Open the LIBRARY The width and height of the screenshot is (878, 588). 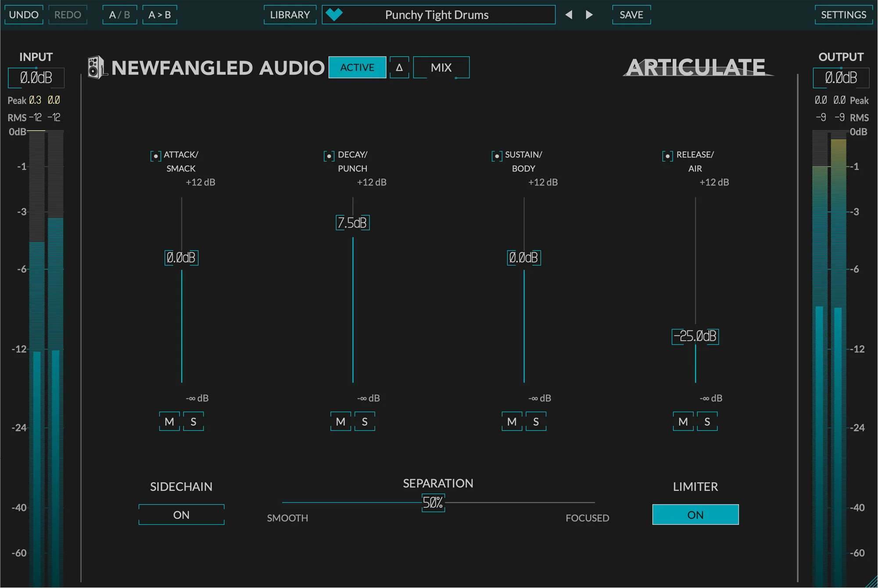click(290, 14)
